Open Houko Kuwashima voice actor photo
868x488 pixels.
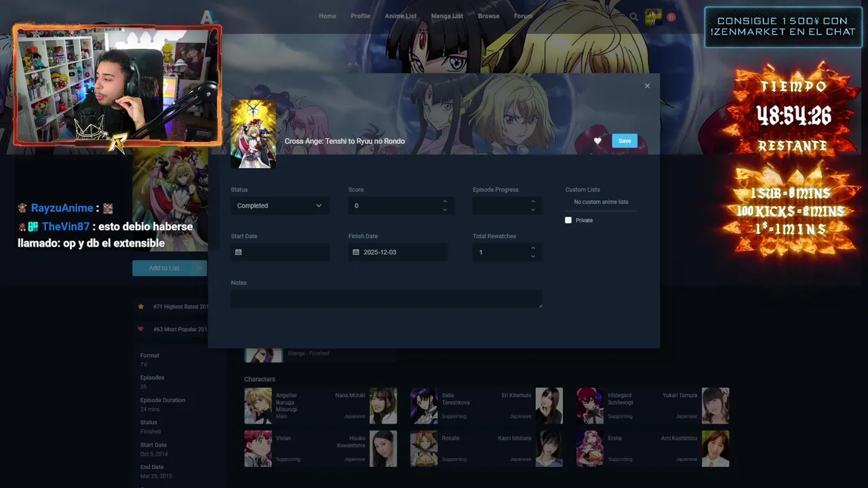[383, 449]
